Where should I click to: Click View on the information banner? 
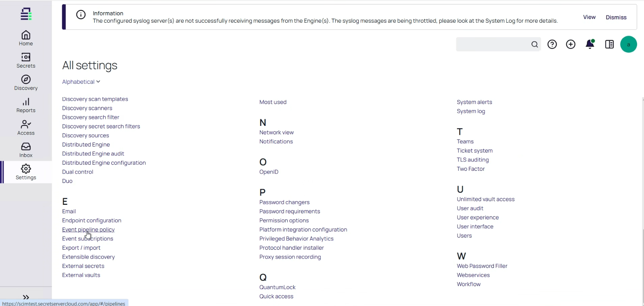click(x=589, y=17)
